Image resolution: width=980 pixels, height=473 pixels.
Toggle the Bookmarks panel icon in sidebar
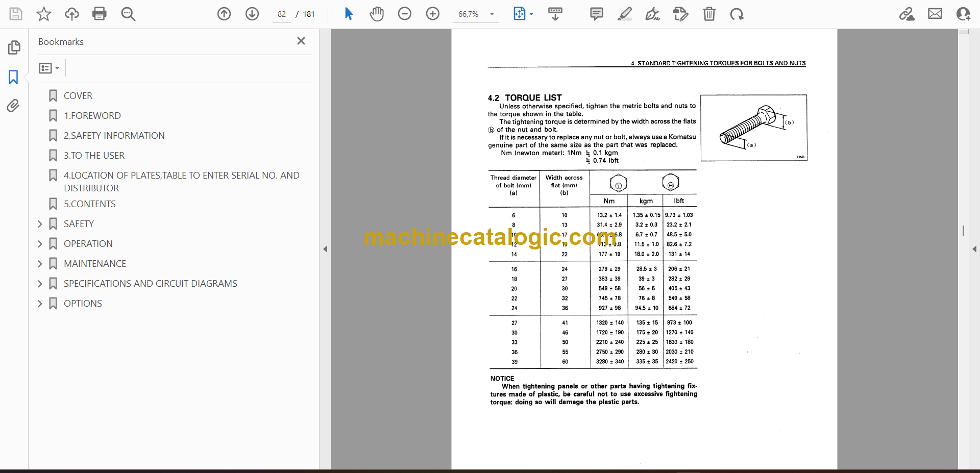(x=13, y=77)
